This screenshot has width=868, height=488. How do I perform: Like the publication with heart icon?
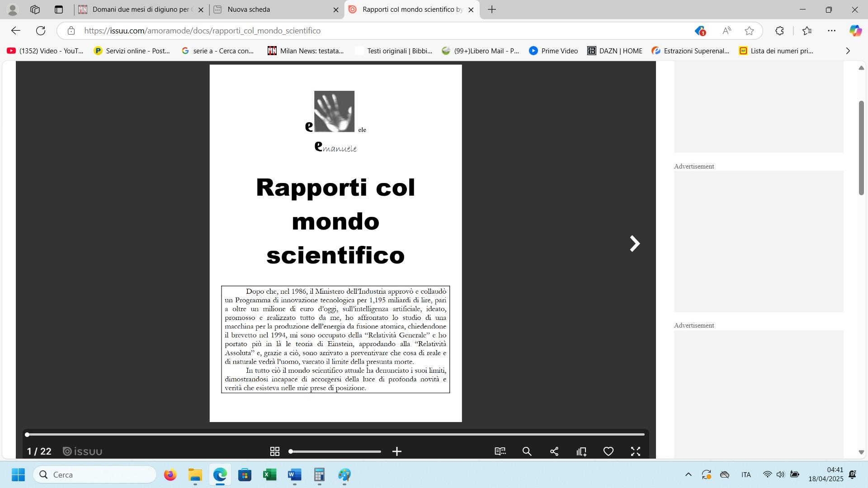point(609,451)
